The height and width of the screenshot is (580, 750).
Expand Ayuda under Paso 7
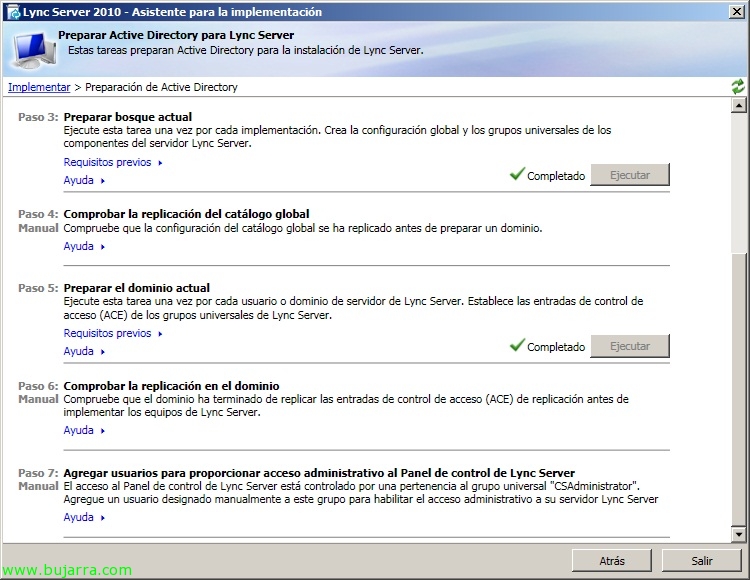point(84,517)
